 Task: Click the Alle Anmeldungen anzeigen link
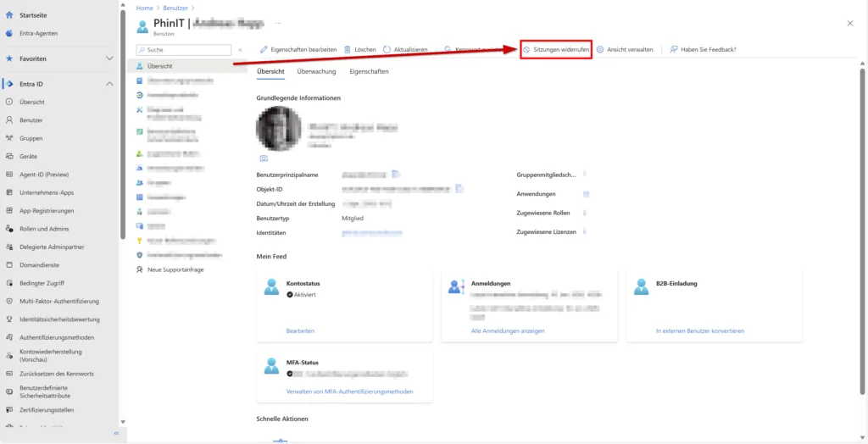pos(508,330)
